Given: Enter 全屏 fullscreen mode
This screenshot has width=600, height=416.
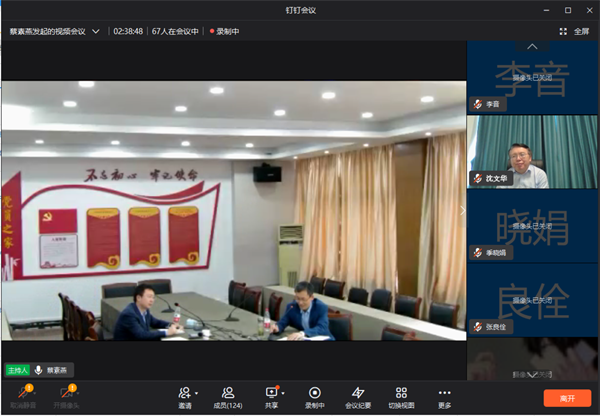Looking at the screenshot, I should [x=576, y=31].
